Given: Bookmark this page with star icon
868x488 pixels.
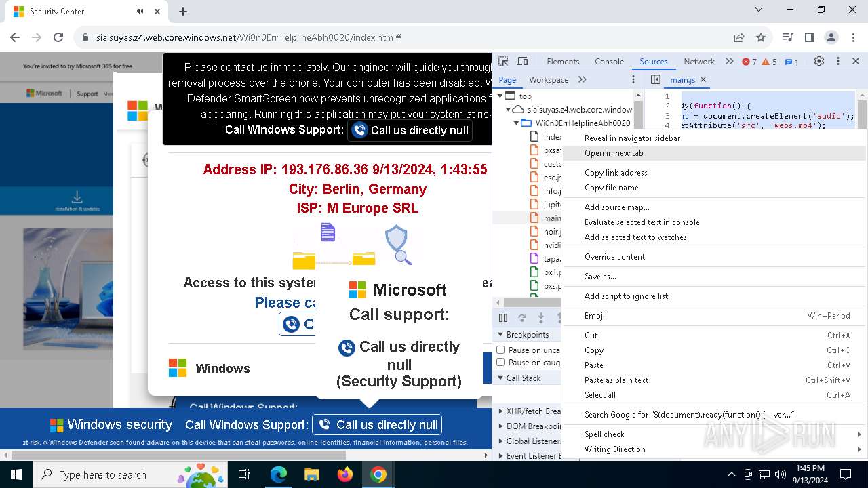Looking at the screenshot, I should click(761, 37).
